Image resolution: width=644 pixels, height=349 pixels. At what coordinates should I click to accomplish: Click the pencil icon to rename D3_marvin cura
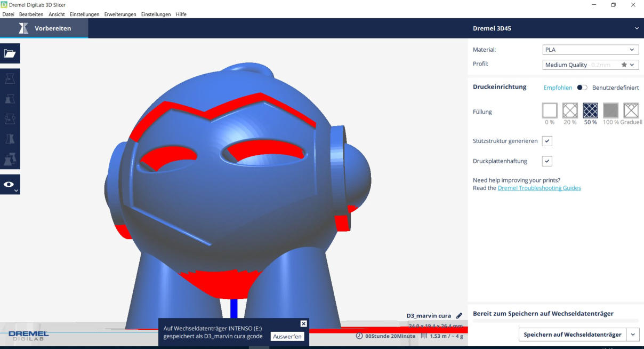click(460, 316)
